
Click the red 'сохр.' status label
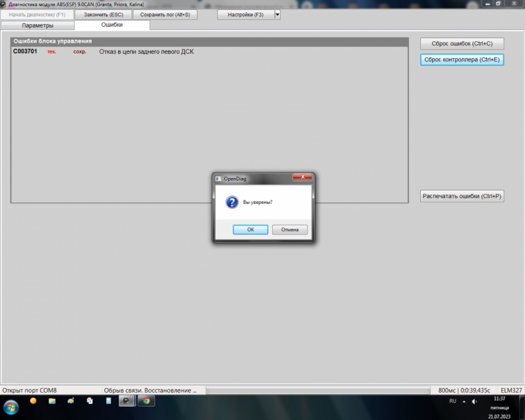point(79,52)
